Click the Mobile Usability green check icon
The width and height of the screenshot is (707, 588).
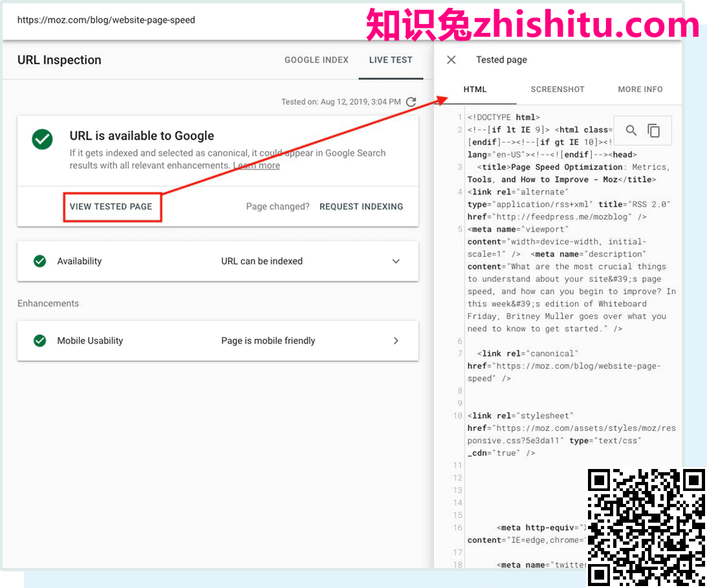pos(39,340)
